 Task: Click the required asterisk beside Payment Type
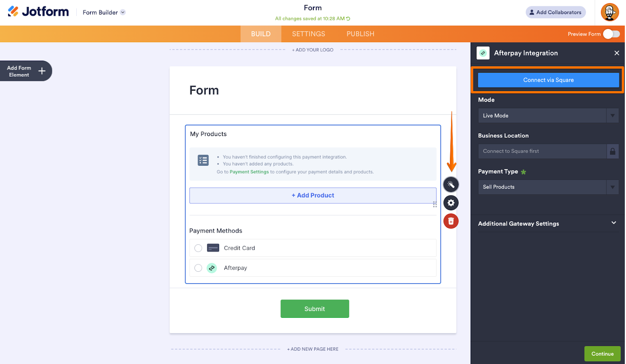pyautogui.click(x=524, y=172)
